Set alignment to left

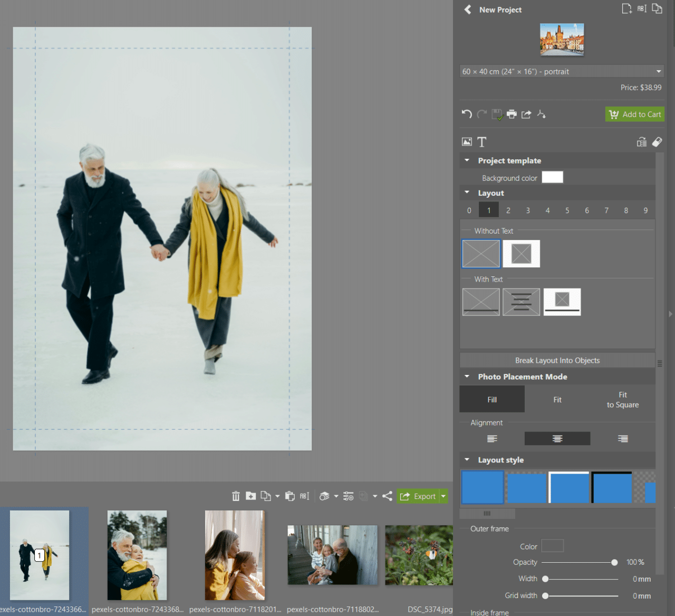click(492, 438)
